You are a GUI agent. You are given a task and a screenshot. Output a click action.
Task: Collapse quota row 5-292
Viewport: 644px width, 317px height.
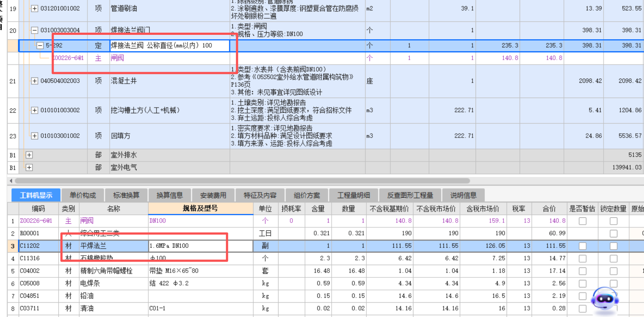point(40,45)
